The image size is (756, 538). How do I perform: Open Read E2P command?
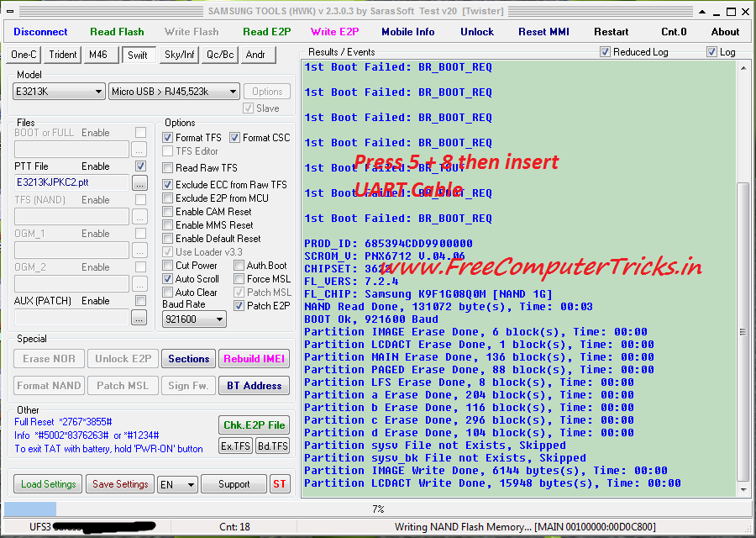[266, 32]
